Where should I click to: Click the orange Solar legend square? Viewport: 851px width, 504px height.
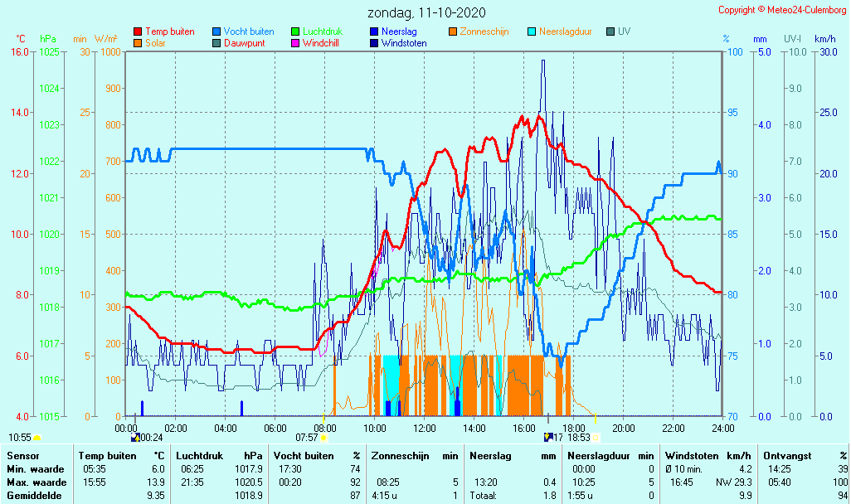[x=138, y=43]
